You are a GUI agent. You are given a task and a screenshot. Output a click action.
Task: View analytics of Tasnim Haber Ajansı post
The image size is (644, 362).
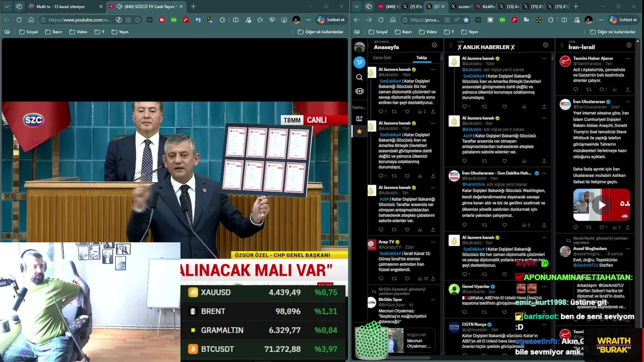pos(614,89)
